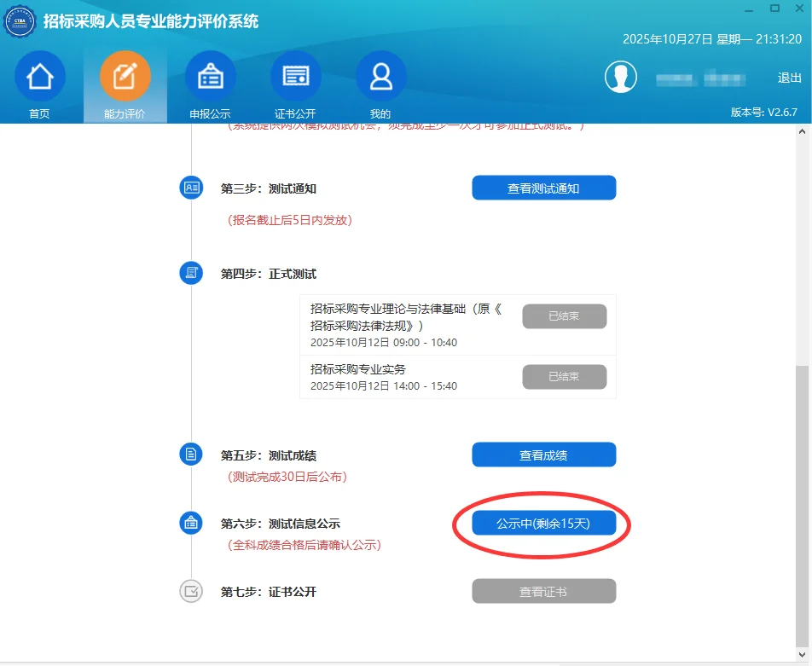Viewport: 812px width, 666px height.
Task: Open 申报公示 via its badge icon
Action: 211,76
